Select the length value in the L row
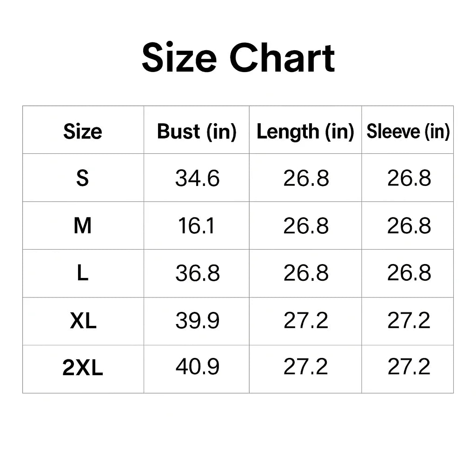Image resolution: width=476 pixels, height=476 pixels. coord(306,273)
